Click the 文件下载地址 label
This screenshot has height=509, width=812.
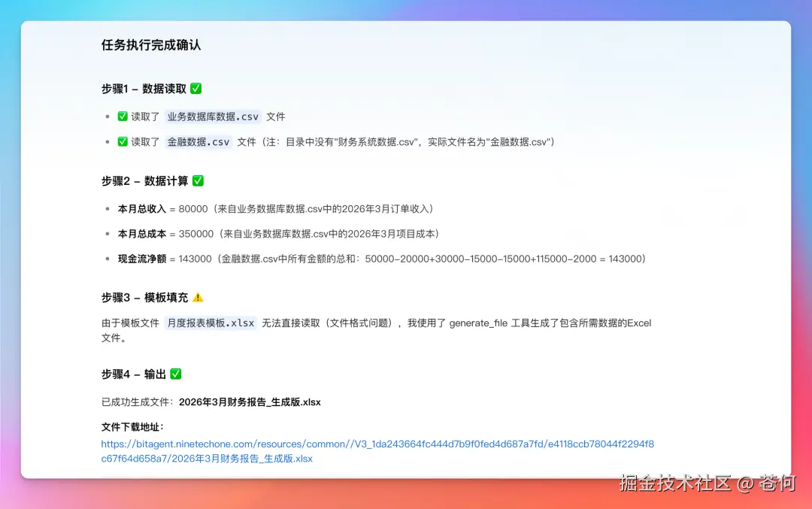click(129, 426)
